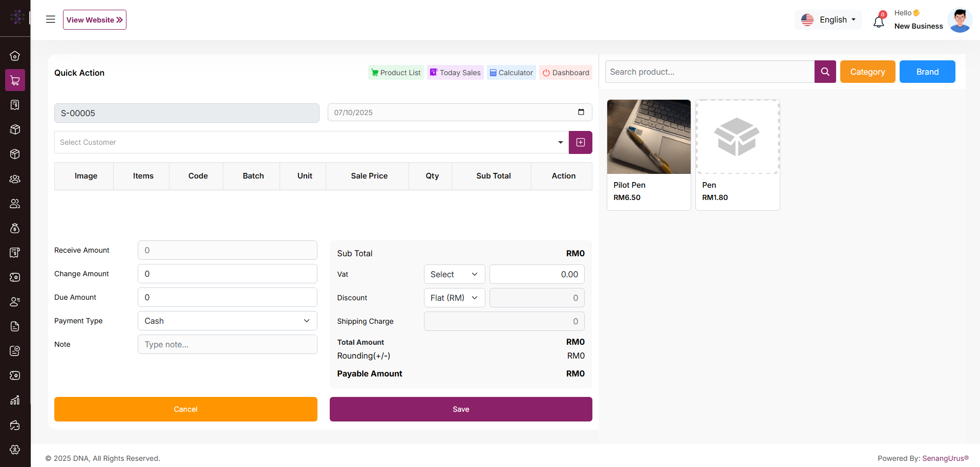Image resolution: width=980 pixels, height=467 pixels.
Task: Click the add customer plus icon
Action: pos(580,142)
